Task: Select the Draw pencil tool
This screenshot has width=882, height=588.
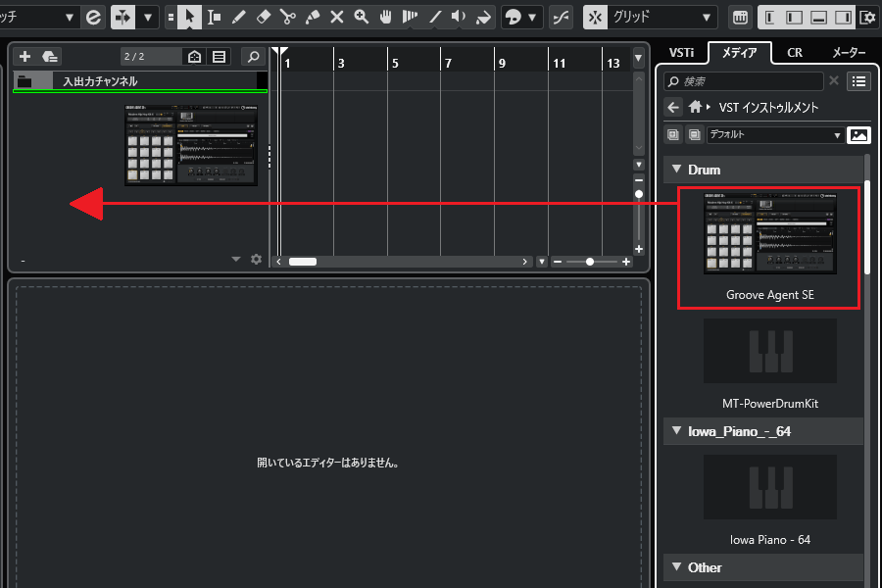Action: (238, 18)
